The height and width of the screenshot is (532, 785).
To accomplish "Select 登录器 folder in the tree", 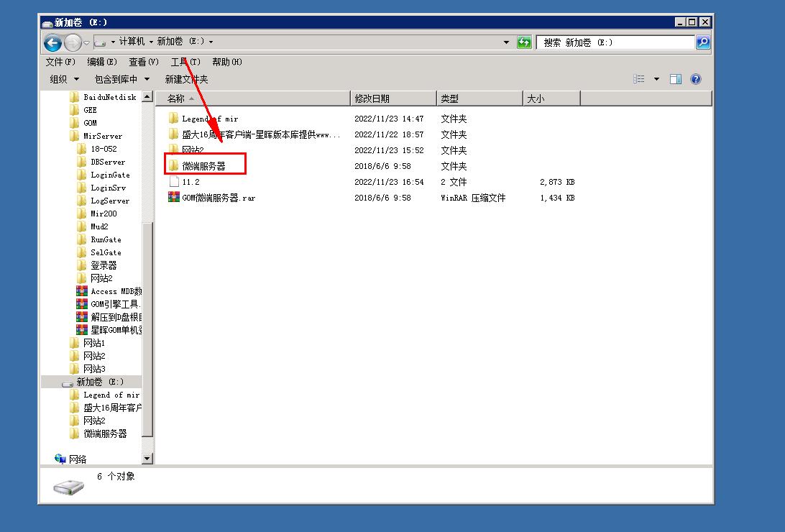I will [97, 265].
